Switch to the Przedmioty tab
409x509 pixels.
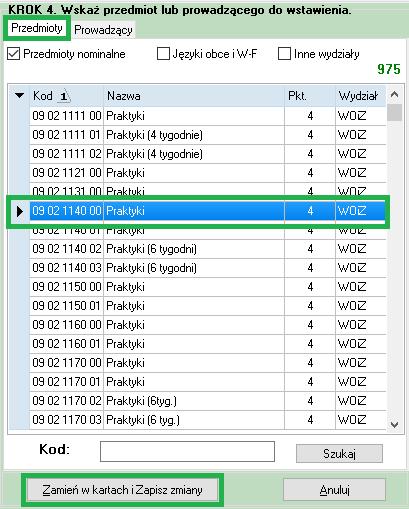pyautogui.click(x=37, y=28)
